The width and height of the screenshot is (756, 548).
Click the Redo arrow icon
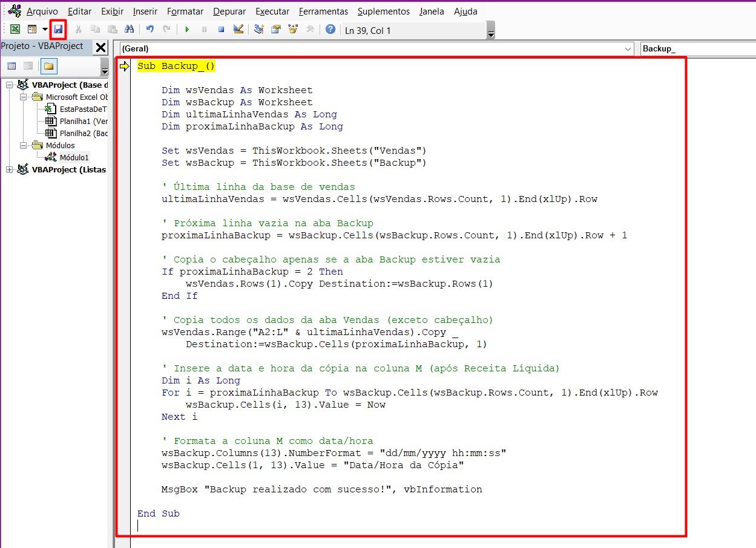(166, 29)
